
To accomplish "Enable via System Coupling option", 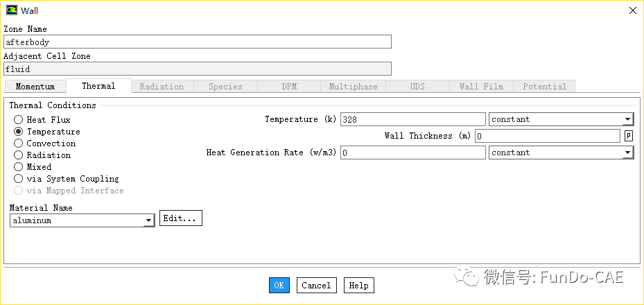I will (19, 179).
